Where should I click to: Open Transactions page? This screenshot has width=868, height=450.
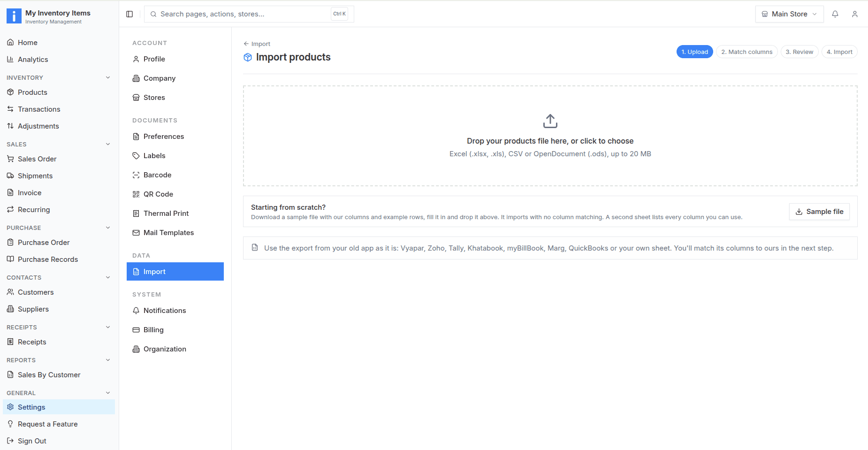click(59, 109)
